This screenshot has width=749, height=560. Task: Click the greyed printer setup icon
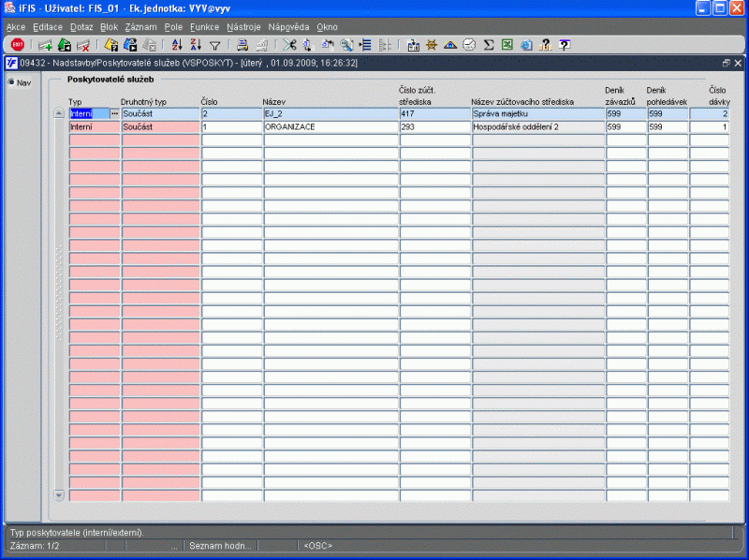261,45
